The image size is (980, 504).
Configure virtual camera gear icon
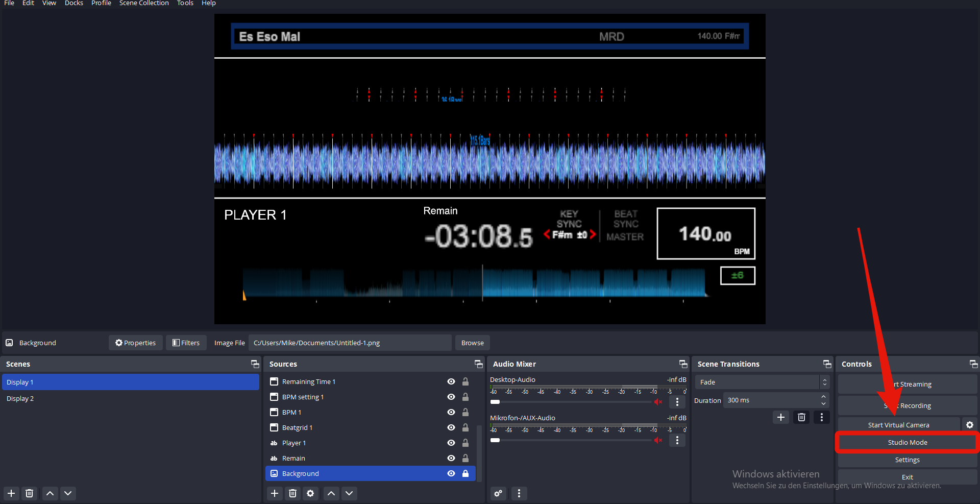click(x=970, y=425)
